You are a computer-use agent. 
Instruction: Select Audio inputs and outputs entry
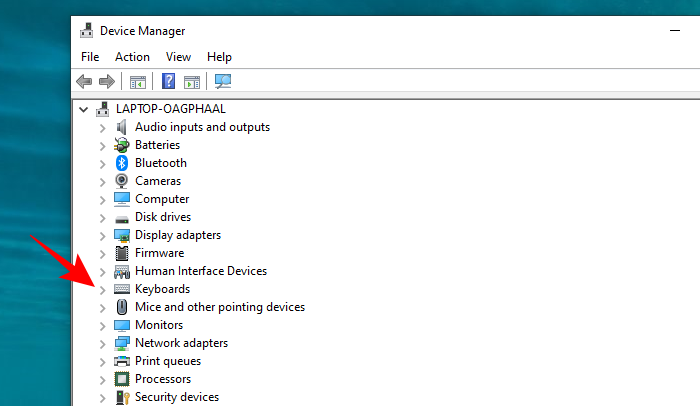point(202,127)
